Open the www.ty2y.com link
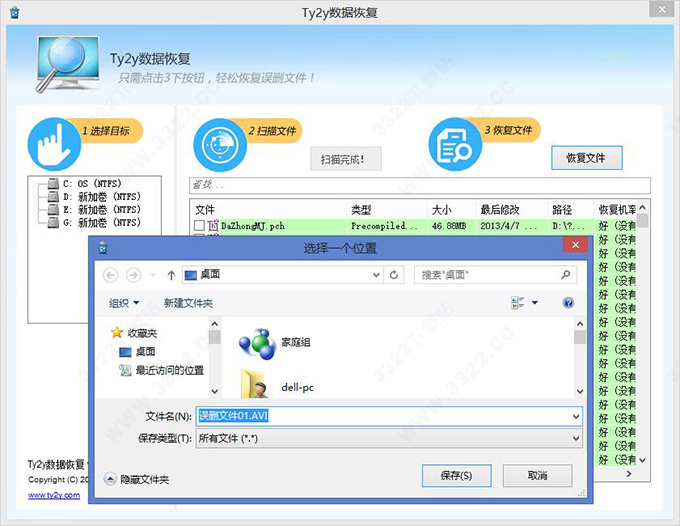680x526 pixels. pos(54,495)
